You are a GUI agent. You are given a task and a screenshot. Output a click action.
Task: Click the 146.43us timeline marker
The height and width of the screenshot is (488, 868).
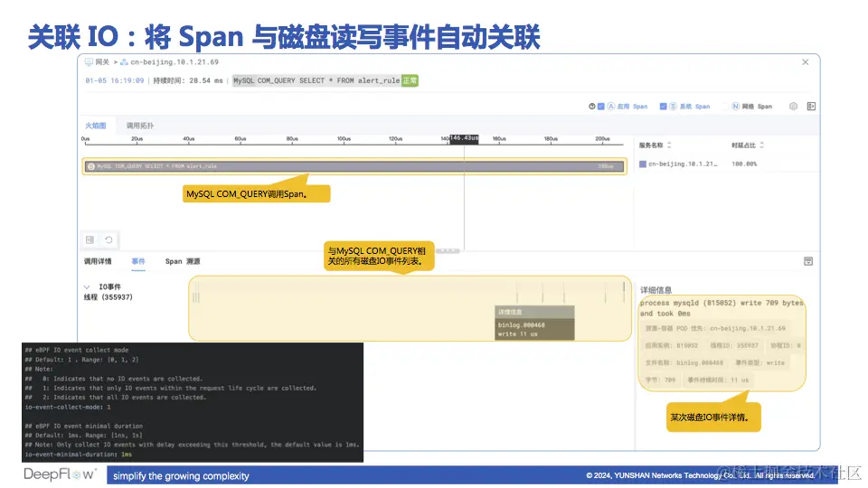(464, 137)
